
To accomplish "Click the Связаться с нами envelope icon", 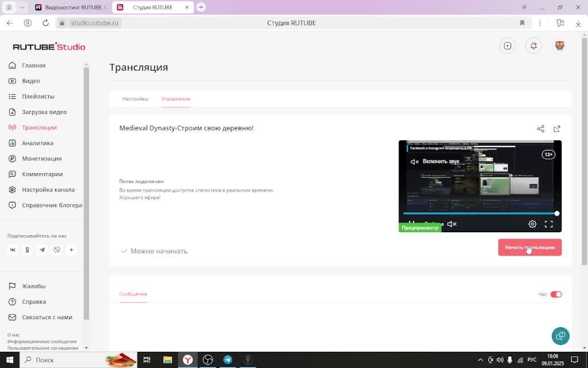I will pyautogui.click(x=13, y=317).
